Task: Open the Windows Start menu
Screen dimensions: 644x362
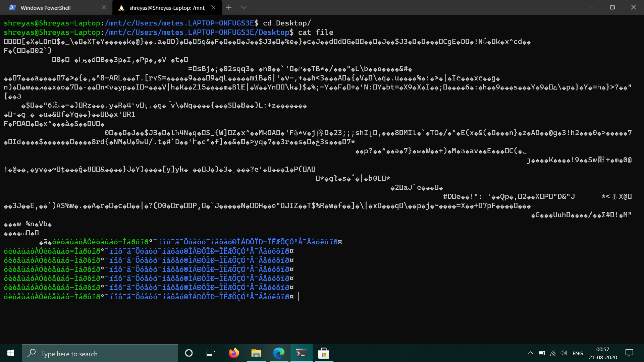Action: pos(11,353)
